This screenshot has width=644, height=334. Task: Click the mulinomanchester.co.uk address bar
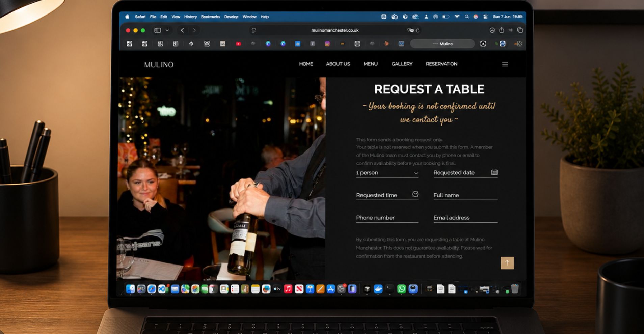click(x=335, y=30)
